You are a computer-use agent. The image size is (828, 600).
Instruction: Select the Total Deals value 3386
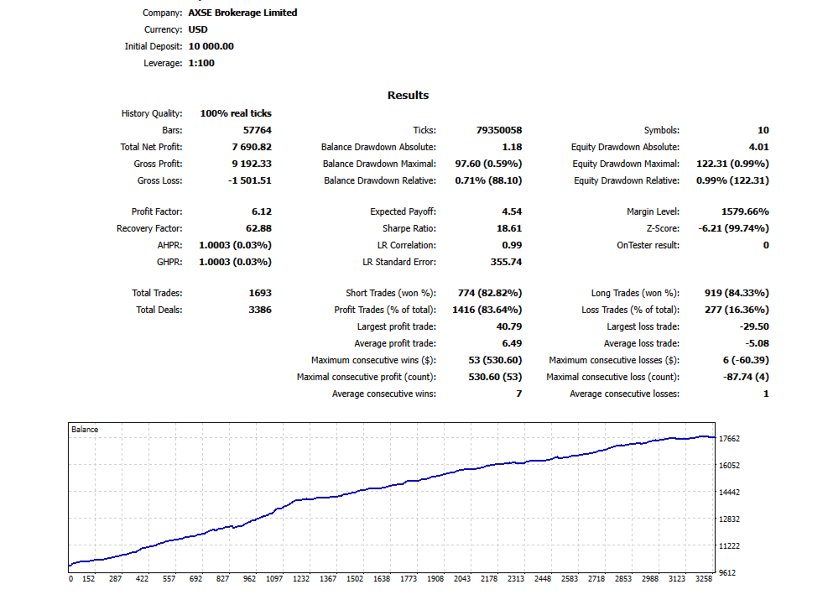260,310
